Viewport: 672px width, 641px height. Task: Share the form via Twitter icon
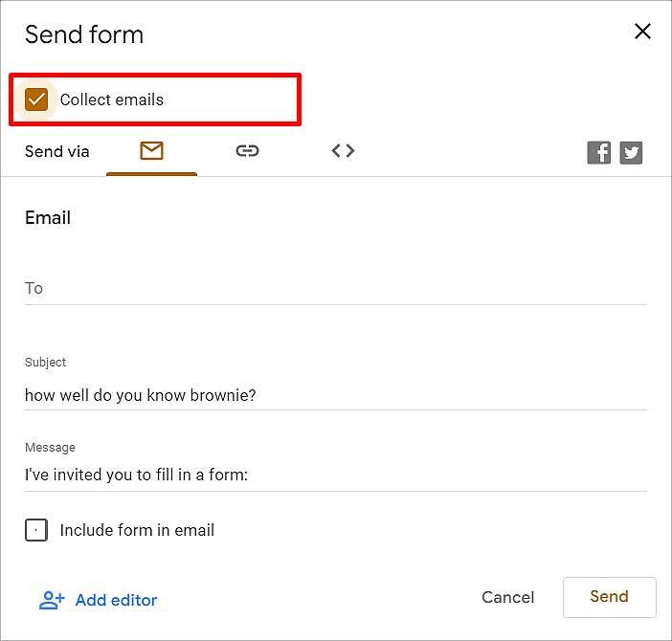pos(631,152)
